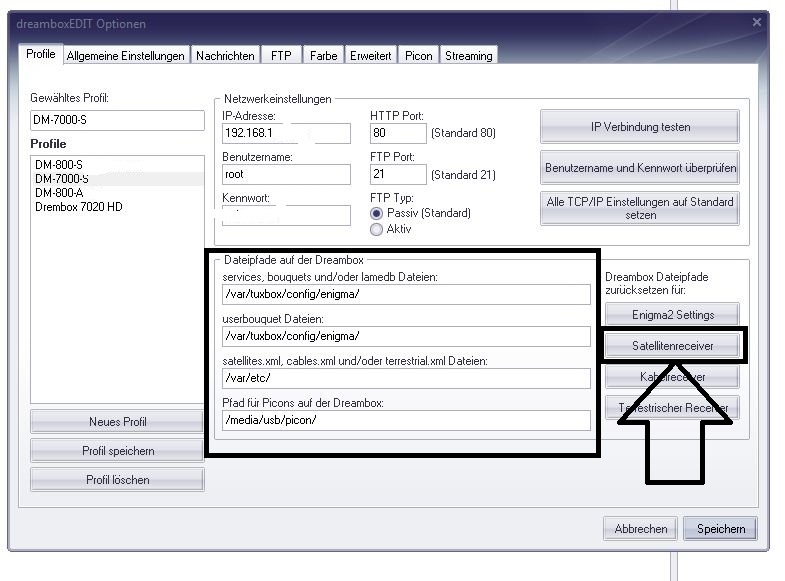Go to the Streaming tab

468,56
